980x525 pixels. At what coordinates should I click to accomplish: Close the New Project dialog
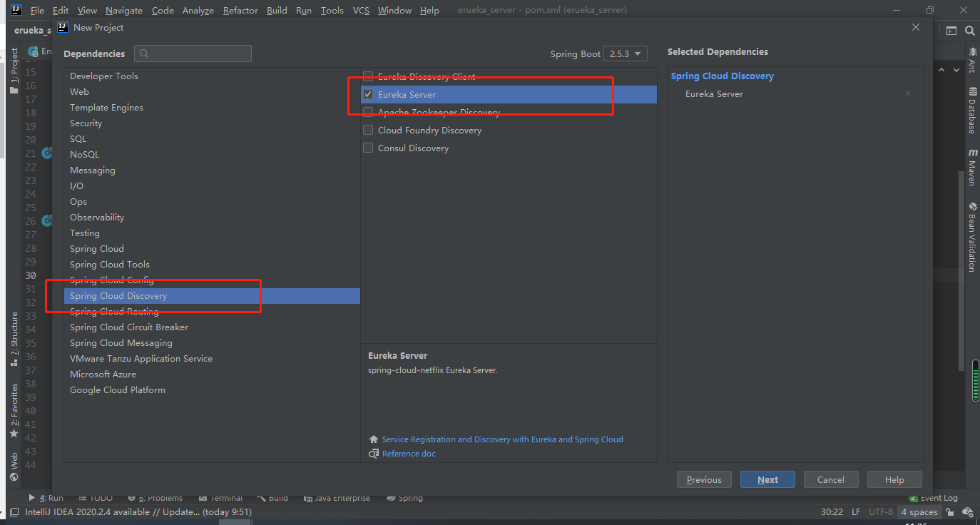916,27
